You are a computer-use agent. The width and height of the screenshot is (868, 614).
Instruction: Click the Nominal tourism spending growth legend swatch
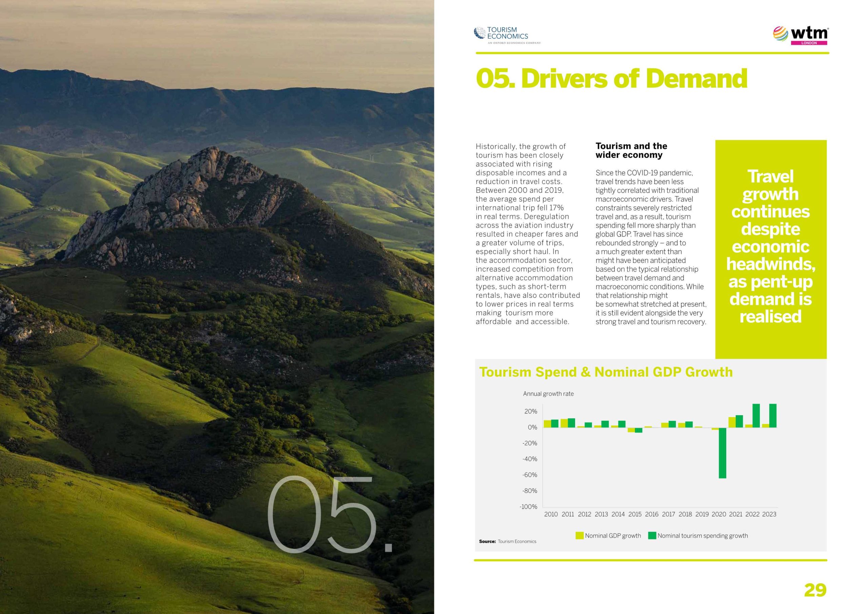click(x=652, y=536)
